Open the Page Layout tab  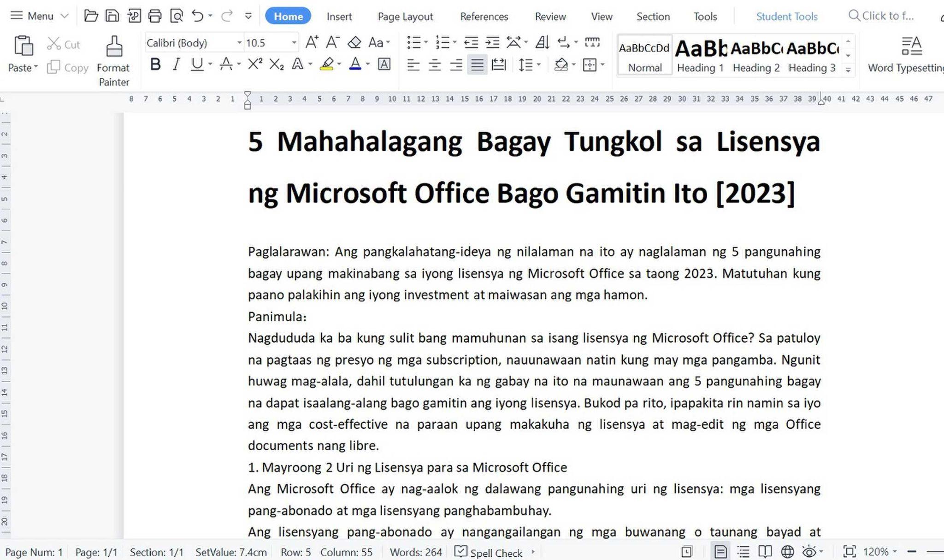405,17
